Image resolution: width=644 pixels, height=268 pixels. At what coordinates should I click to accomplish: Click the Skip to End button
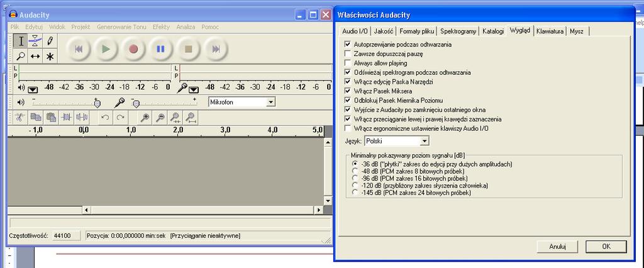[x=216, y=49]
